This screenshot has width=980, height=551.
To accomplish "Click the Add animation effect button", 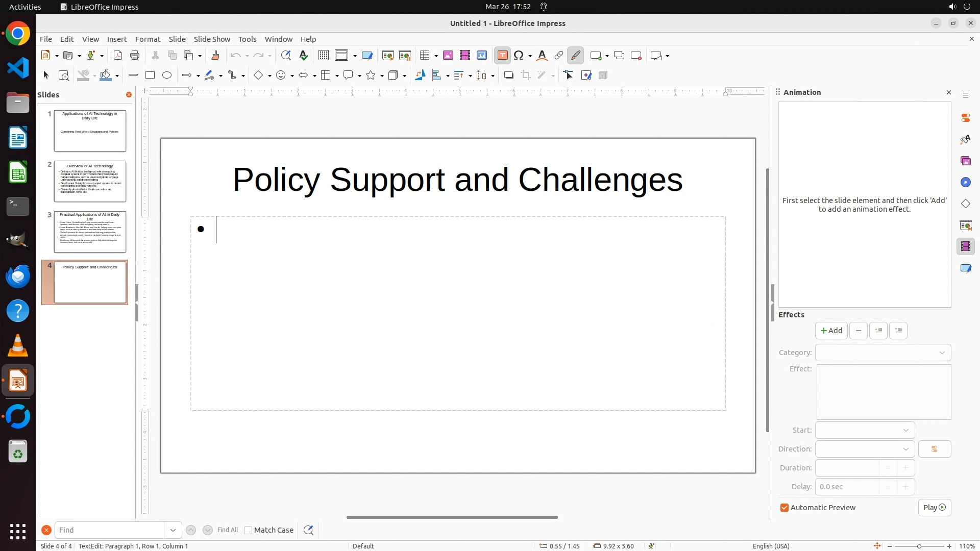I will [831, 331].
